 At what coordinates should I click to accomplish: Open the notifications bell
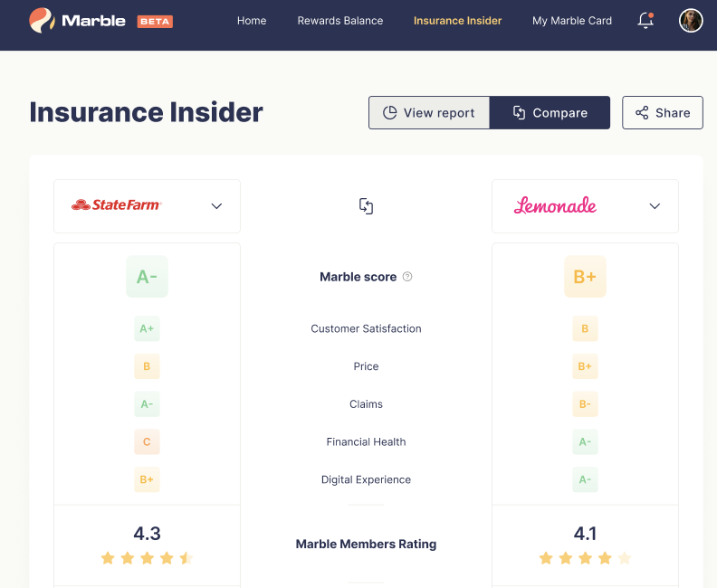coord(645,21)
